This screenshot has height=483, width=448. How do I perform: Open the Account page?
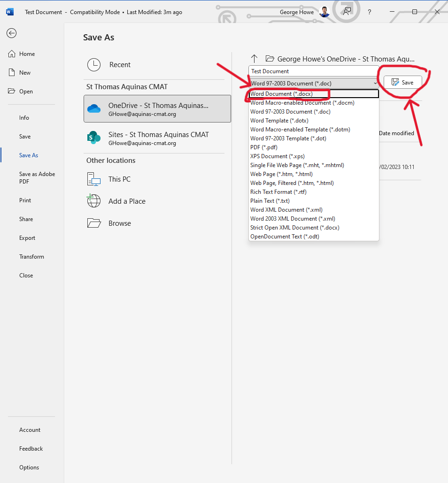pyautogui.click(x=30, y=429)
